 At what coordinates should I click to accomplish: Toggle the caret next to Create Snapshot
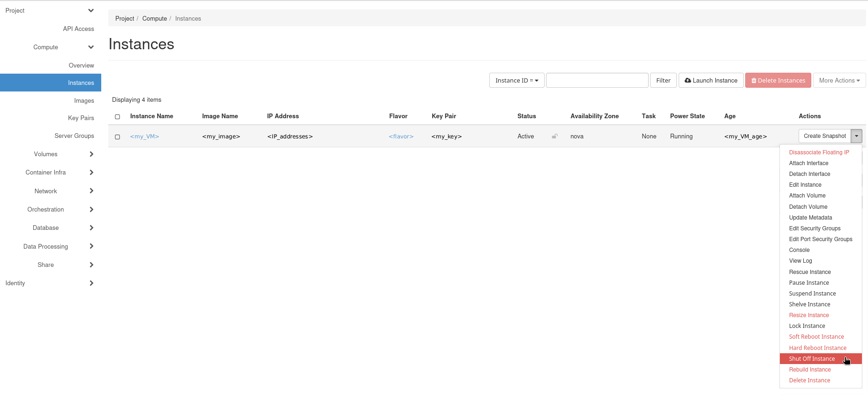pyautogui.click(x=856, y=136)
